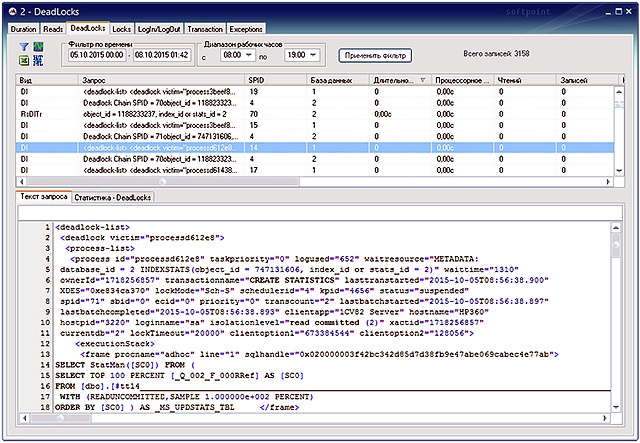Select the DeadLocks tab
This screenshot has width=640, height=443.
point(88,28)
